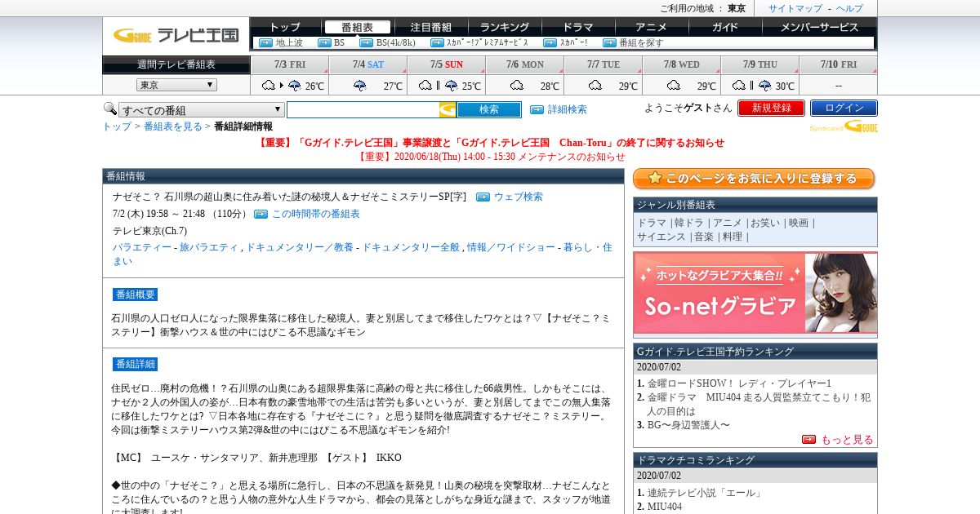Click the バラエティー genre link
The height and width of the screenshot is (514, 980).
click(142, 247)
